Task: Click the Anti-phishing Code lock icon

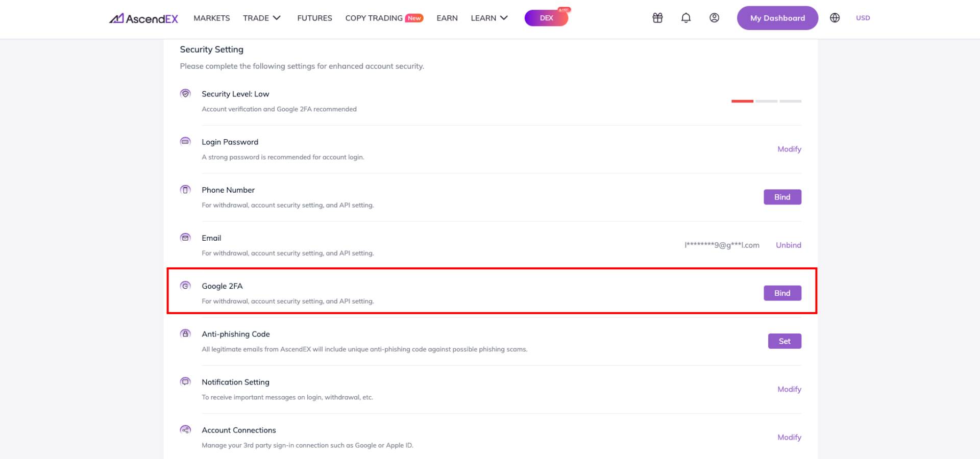Action: pos(185,333)
